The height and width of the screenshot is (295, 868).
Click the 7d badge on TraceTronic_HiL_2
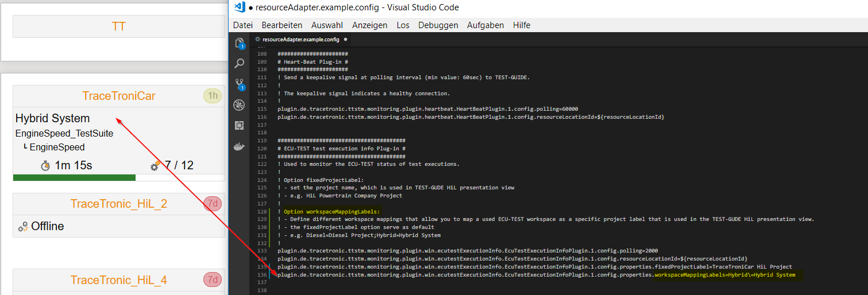(213, 204)
